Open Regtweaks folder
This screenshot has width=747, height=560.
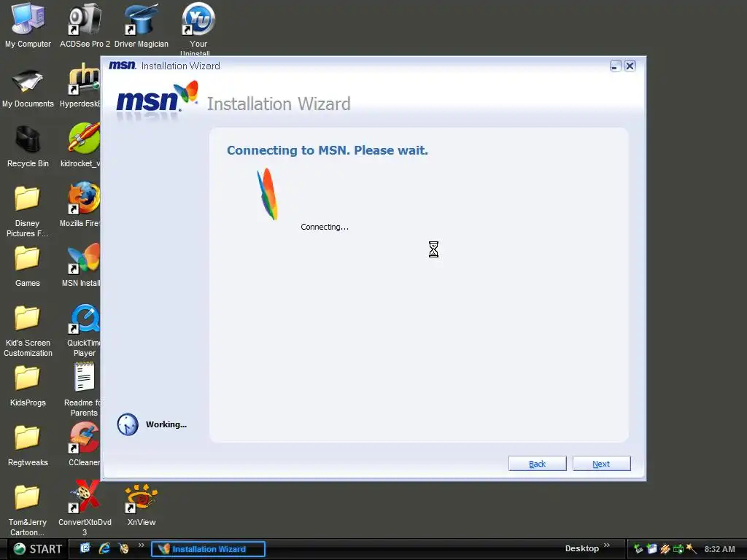[x=27, y=438]
